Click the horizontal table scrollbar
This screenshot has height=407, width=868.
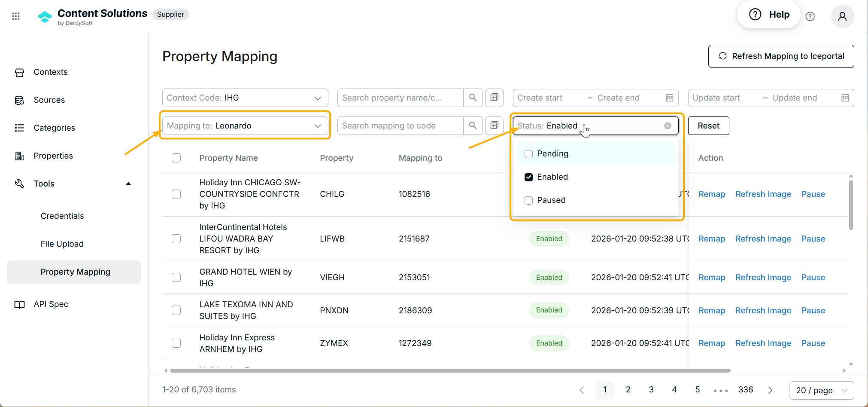450,370
